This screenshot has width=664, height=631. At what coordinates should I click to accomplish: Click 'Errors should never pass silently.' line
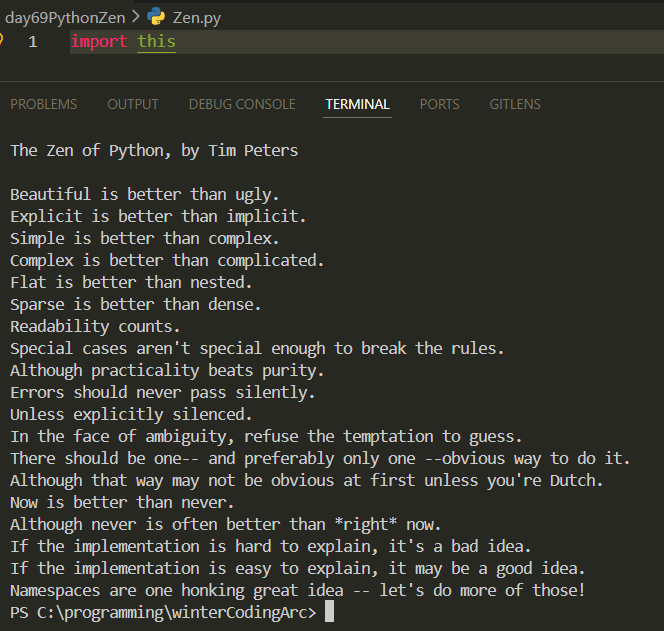(163, 393)
